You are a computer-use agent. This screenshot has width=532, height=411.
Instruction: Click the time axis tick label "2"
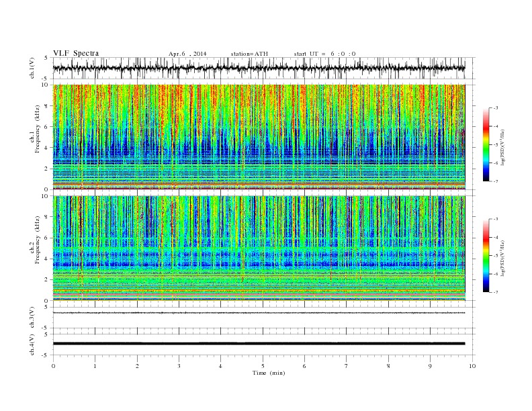[x=137, y=366]
